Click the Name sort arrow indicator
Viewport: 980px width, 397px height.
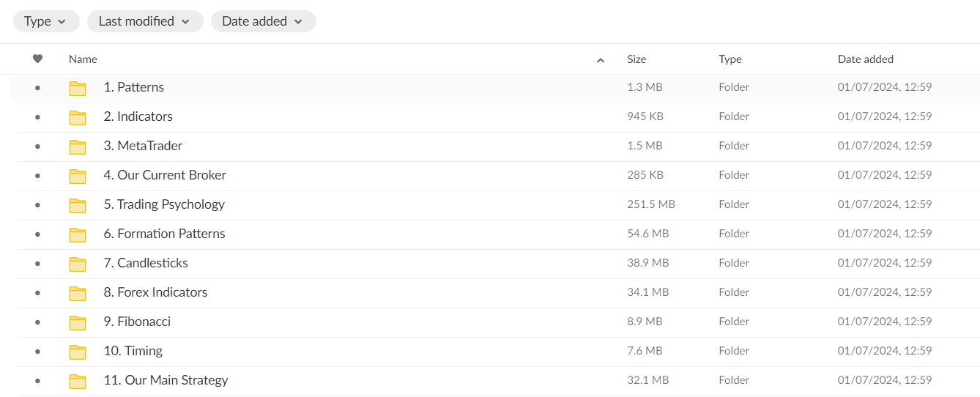[601, 60]
